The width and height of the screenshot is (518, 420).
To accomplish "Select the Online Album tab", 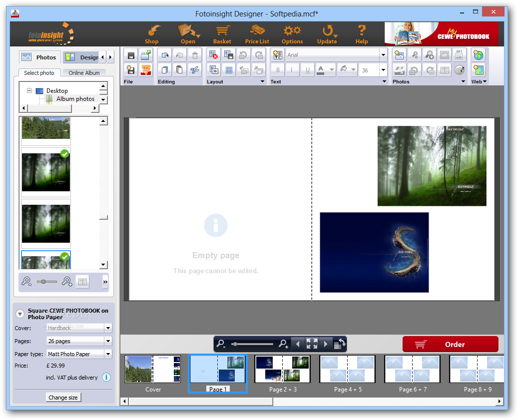I will pos(84,73).
